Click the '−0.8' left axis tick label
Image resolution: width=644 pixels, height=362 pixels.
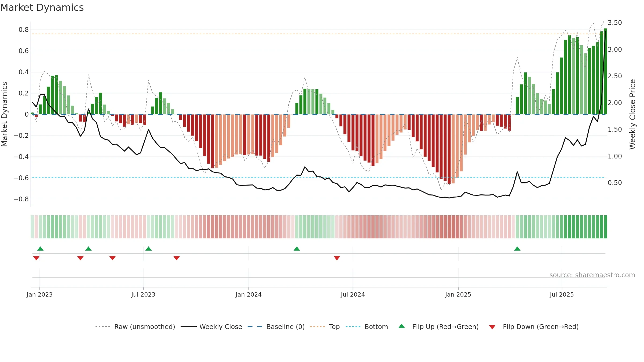(21, 199)
